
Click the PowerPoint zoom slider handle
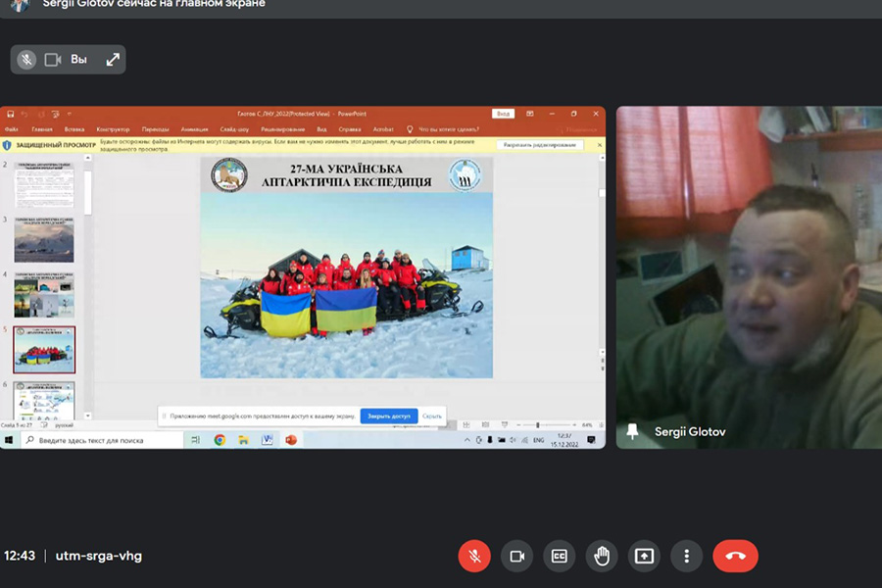pos(538,424)
